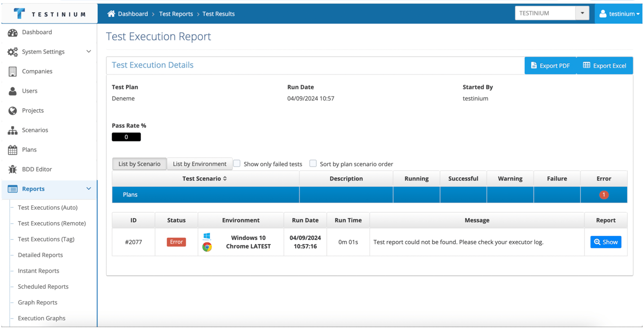Go to Dashboard breadcrumb link
The height and width of the screenshot is (328, 644).
[x=133, y=14]
